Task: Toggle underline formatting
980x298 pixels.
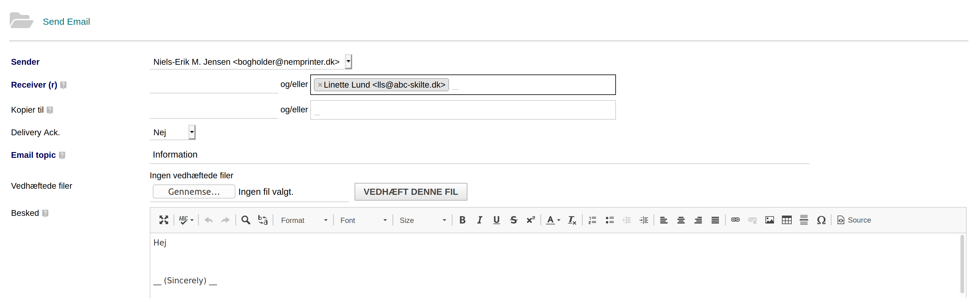Action: click(x=496, y=220)
